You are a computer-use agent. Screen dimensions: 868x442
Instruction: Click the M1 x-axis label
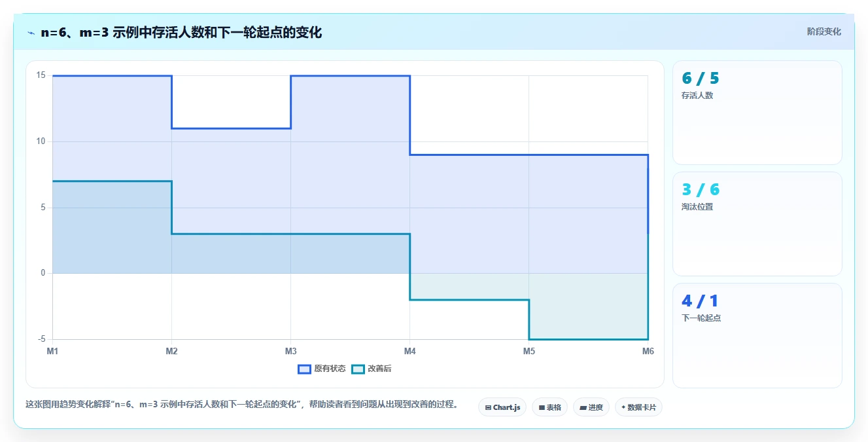point(52,352)
